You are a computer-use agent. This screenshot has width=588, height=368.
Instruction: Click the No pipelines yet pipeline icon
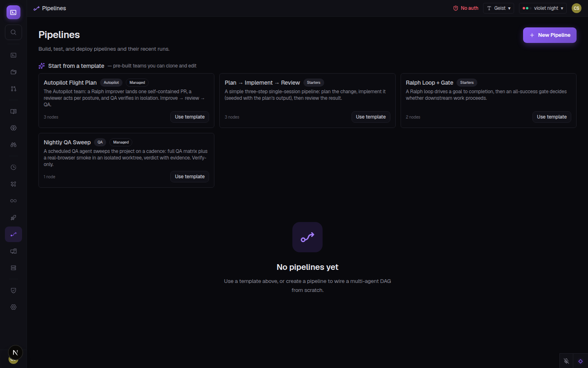pyautogui.click(x=307, y=237)
